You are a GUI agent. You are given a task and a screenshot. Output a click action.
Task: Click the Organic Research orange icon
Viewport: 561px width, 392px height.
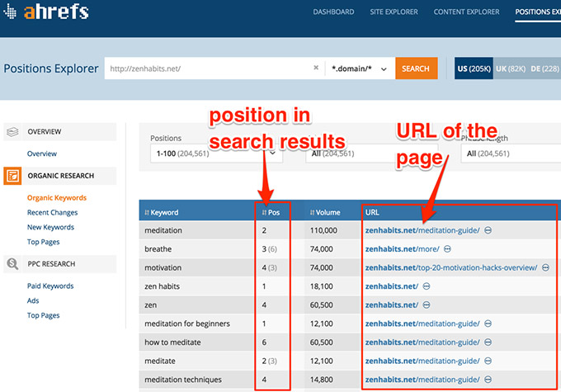coord(12,176)
